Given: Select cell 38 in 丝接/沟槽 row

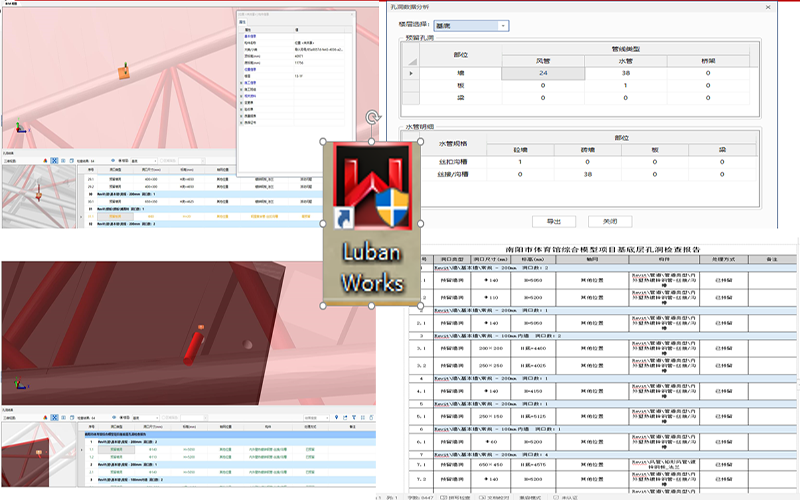Looking at the screenshot, I should click(x=587, y=174).
